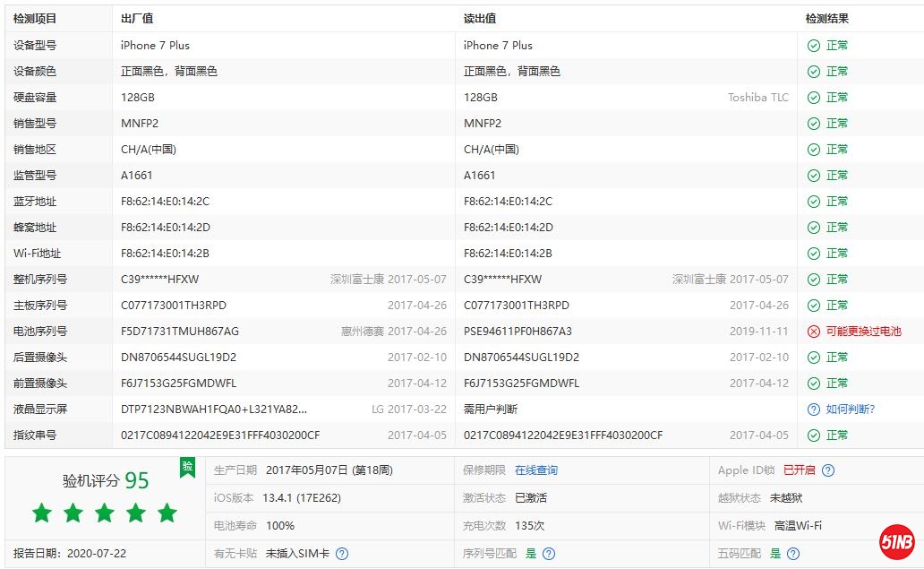Click the fifth green rating star
Viewport: 924px width, 569px height.
tap(167, 513)
